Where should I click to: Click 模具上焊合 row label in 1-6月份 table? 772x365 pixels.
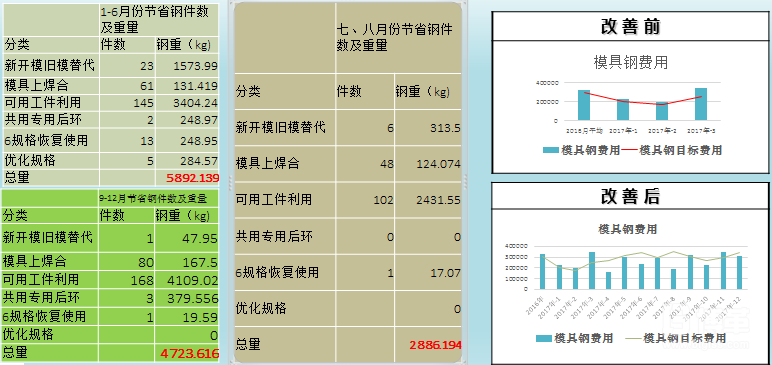click(x=36, y=86)
